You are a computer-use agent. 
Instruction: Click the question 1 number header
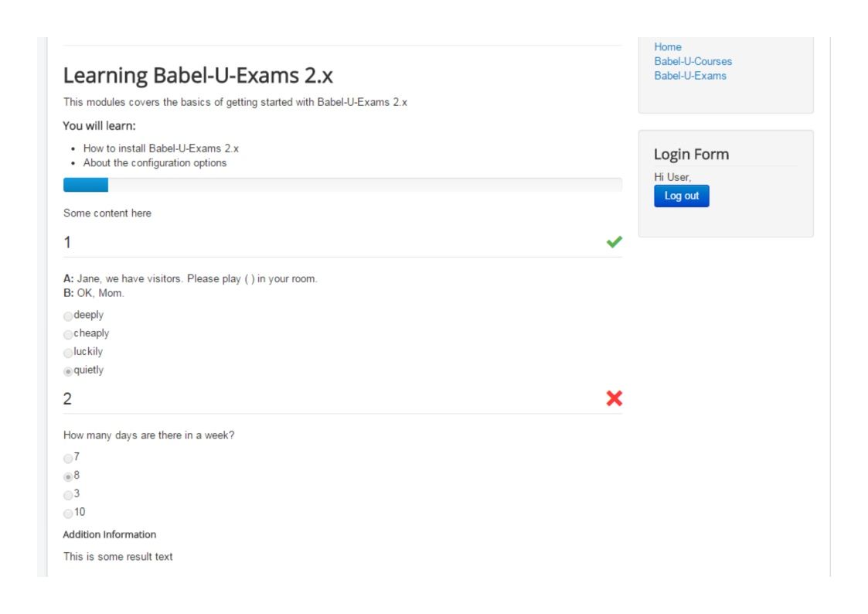67,243
